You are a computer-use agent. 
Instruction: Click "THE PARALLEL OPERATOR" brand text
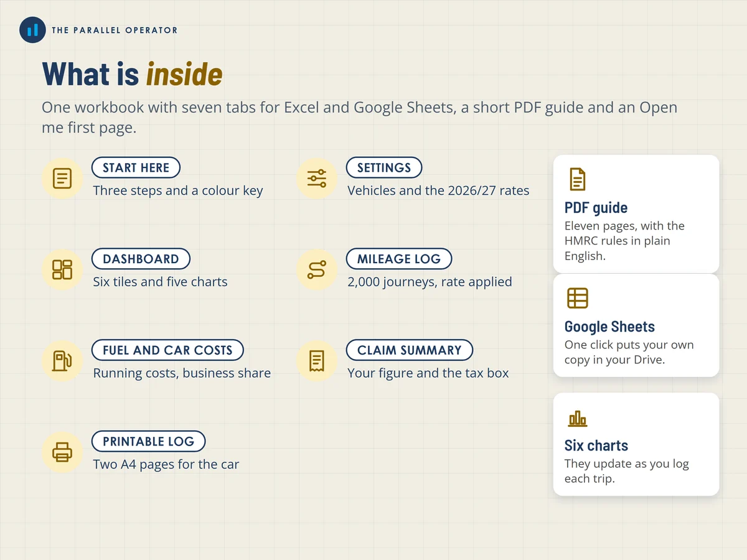(x=115, y=30)
